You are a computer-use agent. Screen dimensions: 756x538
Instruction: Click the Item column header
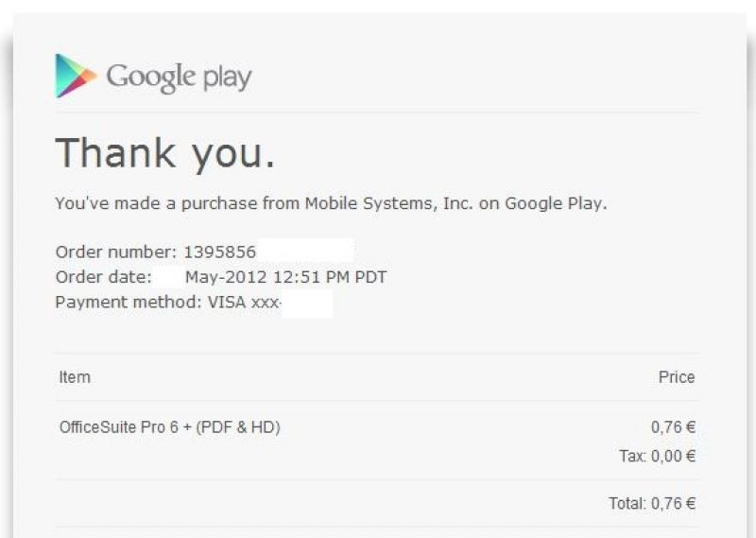pos(75,377)
